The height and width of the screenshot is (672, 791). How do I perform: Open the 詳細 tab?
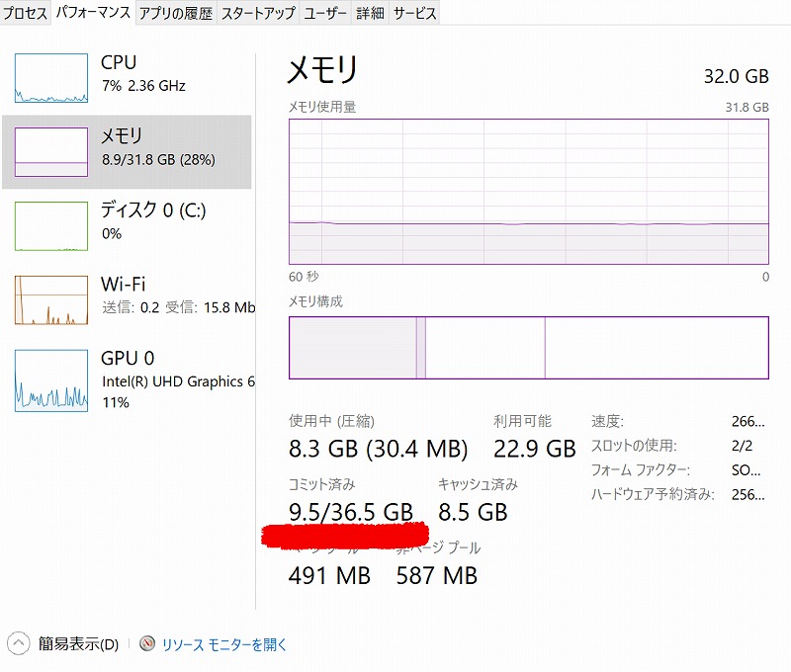point(370,13)
